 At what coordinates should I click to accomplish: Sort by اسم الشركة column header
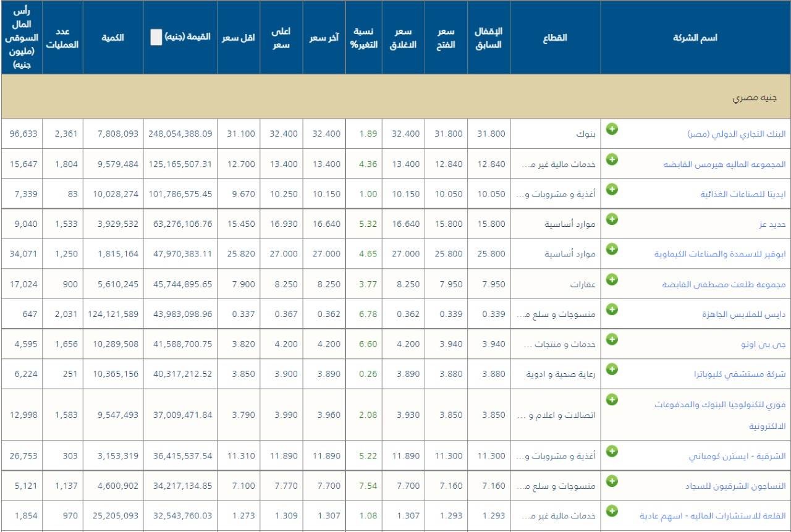695,38
